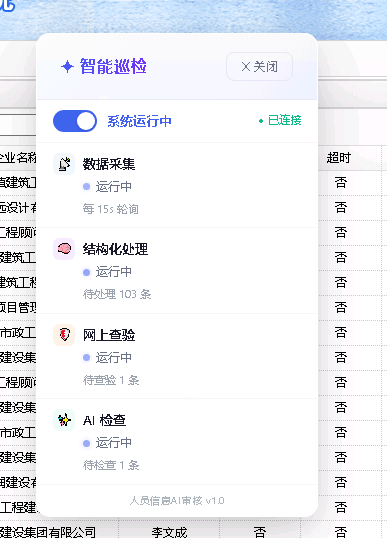Viewport: 387px width, 538px height.
Task: Click the 人员信息AI审核 v1.0 footer text
Action: point(177,501)
